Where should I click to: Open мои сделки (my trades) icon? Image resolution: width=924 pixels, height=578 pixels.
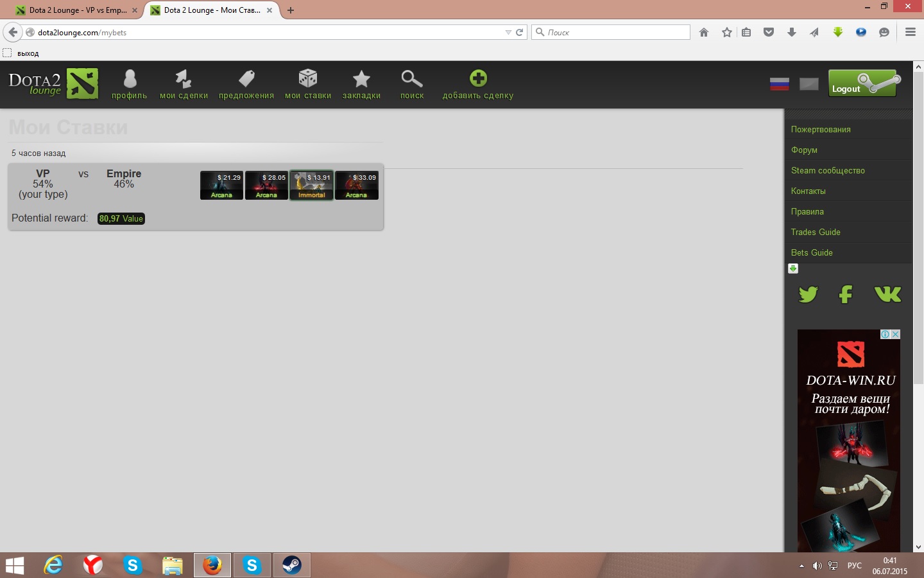click(x=184, y=79)
